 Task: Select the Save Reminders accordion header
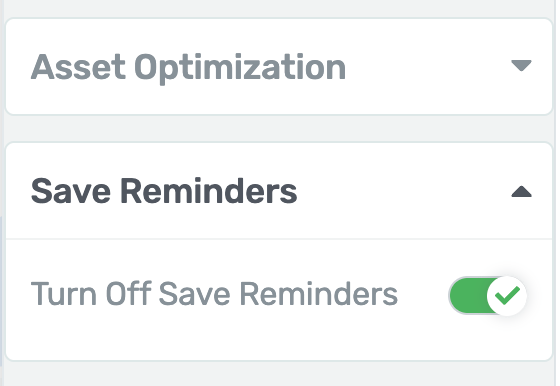pyautogui.click(x=279, y=191)
